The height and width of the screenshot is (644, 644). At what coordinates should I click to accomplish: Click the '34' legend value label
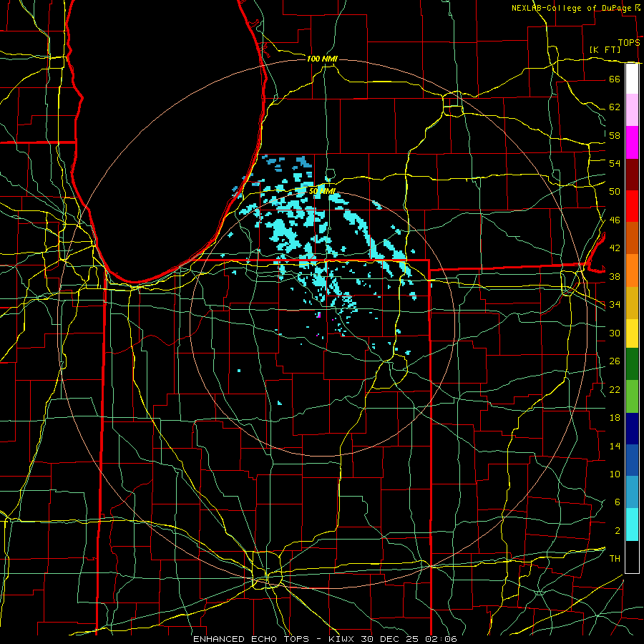pyautogui.click(x=615, y=305)
